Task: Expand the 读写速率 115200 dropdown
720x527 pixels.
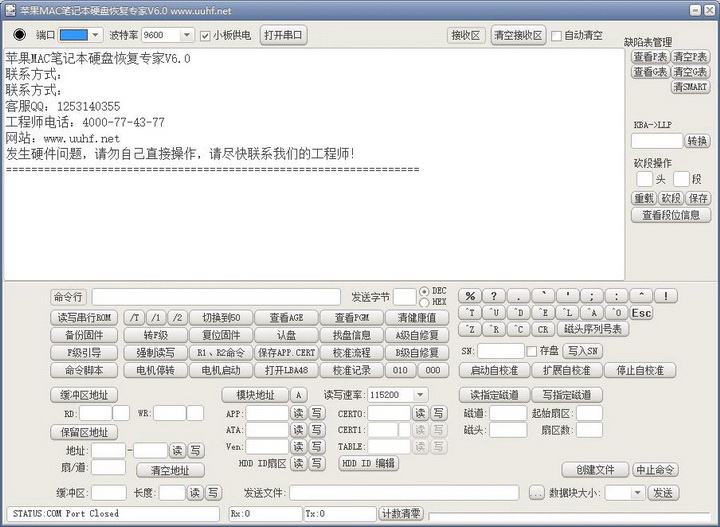Action: (x=420, y=395)
